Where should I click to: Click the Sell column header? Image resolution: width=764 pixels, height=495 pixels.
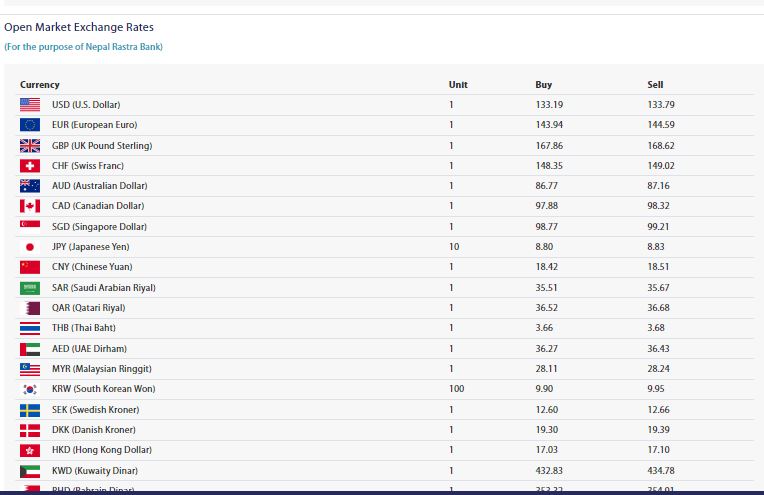pyautogui.click(x=655, y=85)
